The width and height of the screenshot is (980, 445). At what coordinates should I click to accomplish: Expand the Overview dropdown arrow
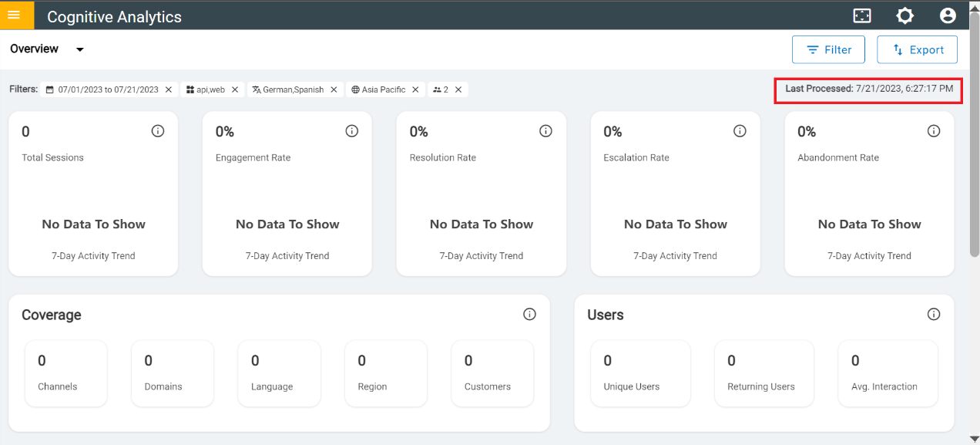tap(79, 50)
